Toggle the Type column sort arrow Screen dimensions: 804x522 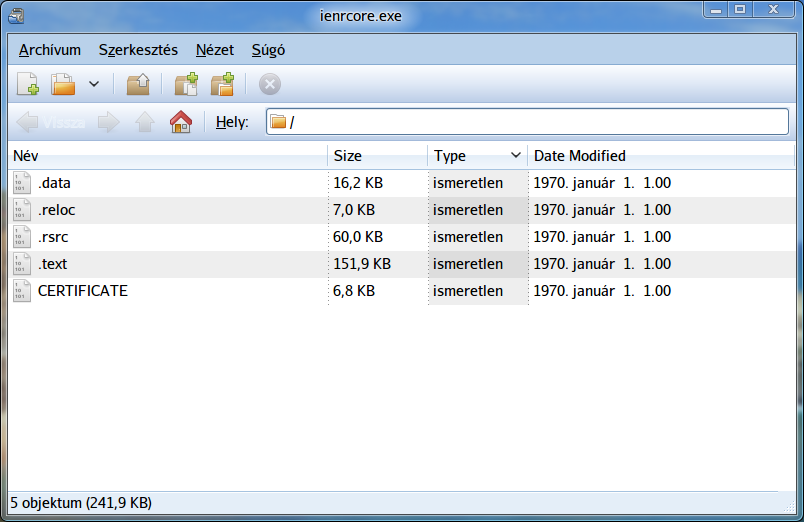pos(516,155)
